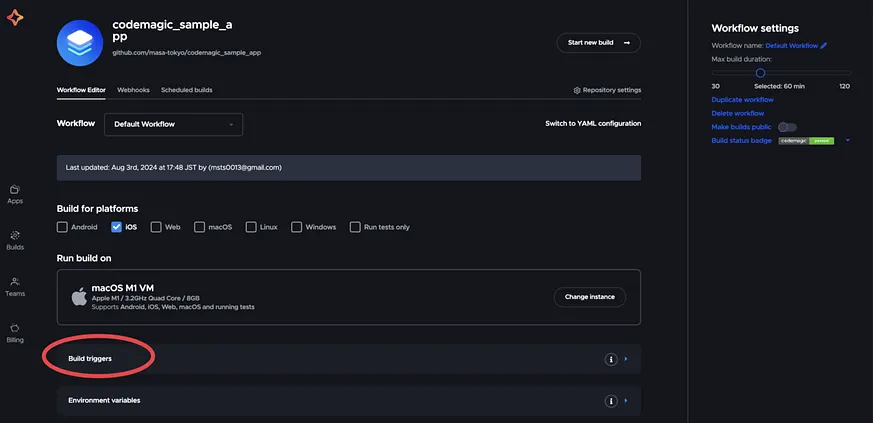Click the Default Workflow name link
873x423 pixels.
point(792,46)
